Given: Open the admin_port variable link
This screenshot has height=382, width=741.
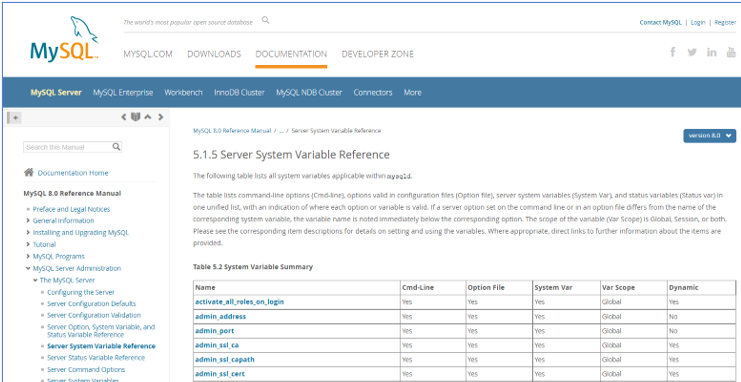Looking at the screenshot, I should point(215,330).
